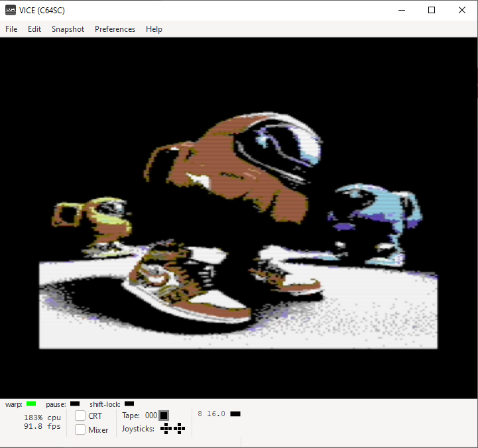Open the Snapshot menu
This screenshot has width=478, height=448.
coord(68,29)
